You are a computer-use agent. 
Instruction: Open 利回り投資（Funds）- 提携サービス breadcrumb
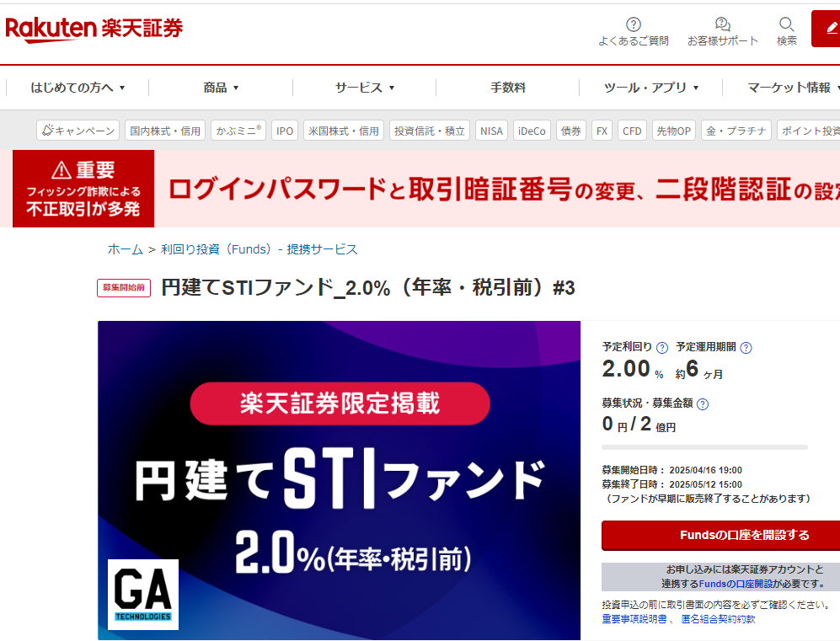point(259,249)
